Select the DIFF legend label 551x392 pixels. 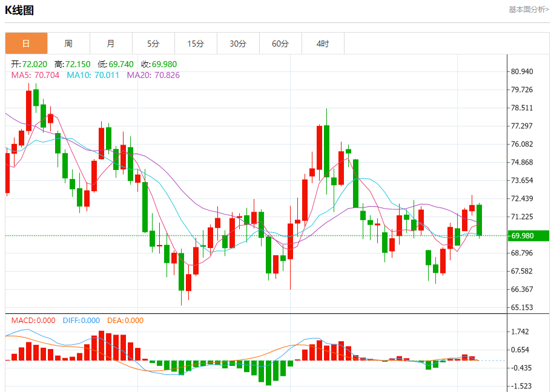81,320
